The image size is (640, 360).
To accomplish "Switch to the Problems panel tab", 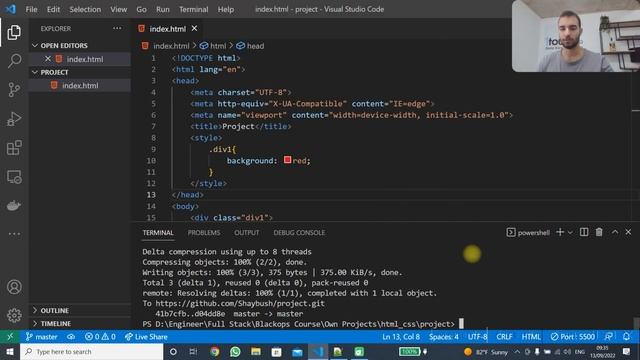I will (204, 232).
